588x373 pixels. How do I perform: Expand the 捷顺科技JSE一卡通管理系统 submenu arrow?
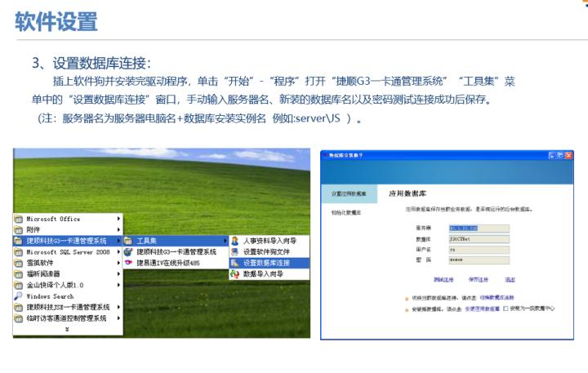(x=118, y=308)
